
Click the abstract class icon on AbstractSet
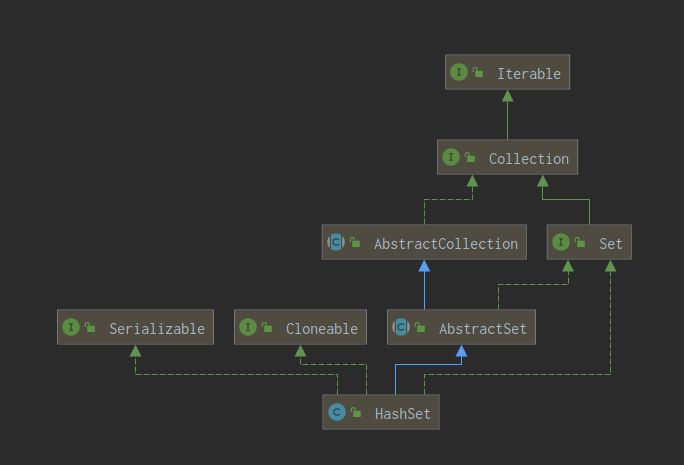tap(400, 328)
